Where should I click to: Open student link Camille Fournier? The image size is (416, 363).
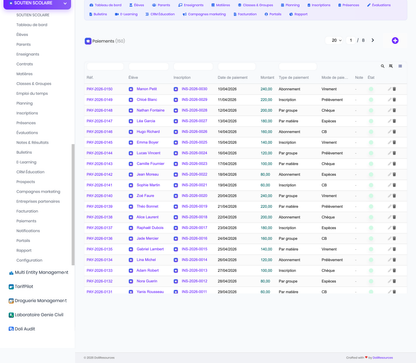click(x=150, y=164)
